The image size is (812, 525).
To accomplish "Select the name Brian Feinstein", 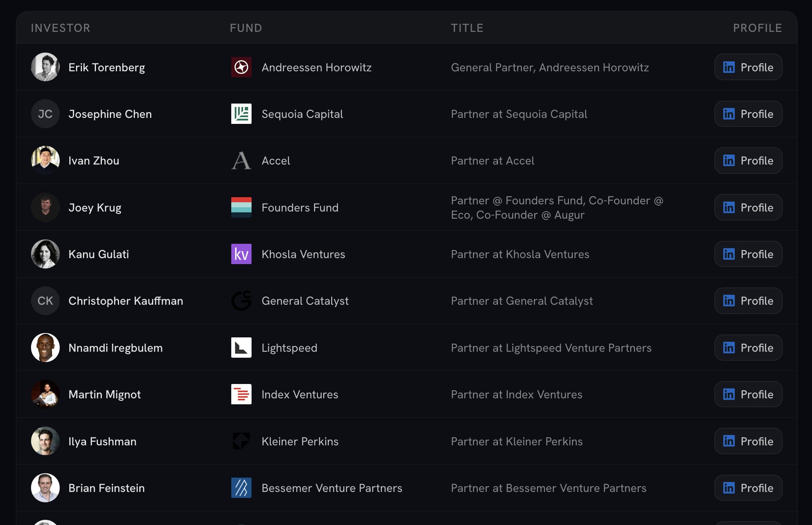I will pos(107,488).
